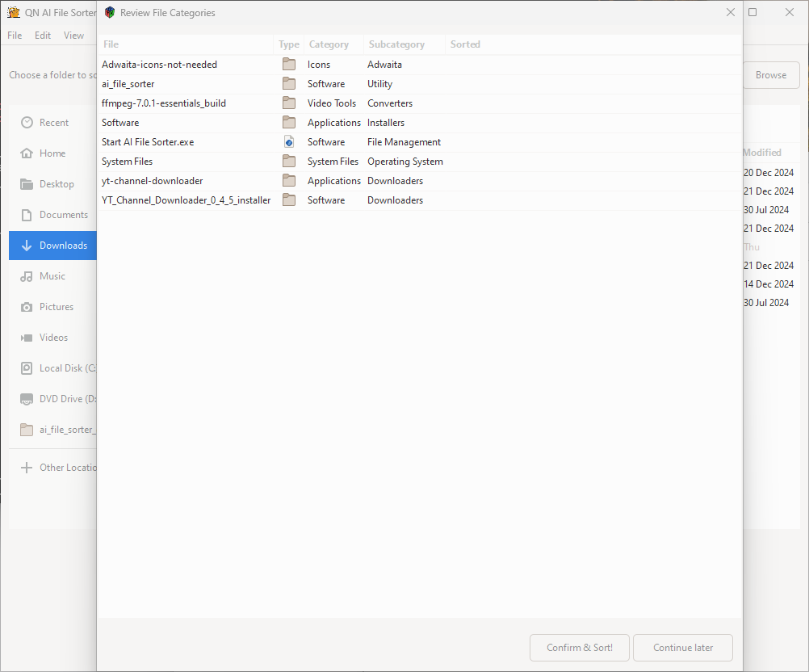The image size is (809, 672).
Task: Click the Recent clock icon in sidebar
Action: tap(27, 123)
